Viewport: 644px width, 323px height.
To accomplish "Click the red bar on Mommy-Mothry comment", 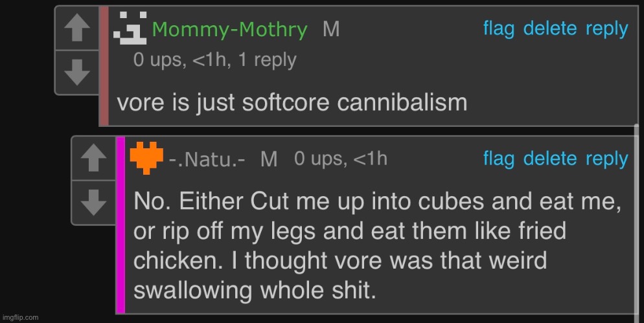I will pyautogui.click(x=104, y=65).
